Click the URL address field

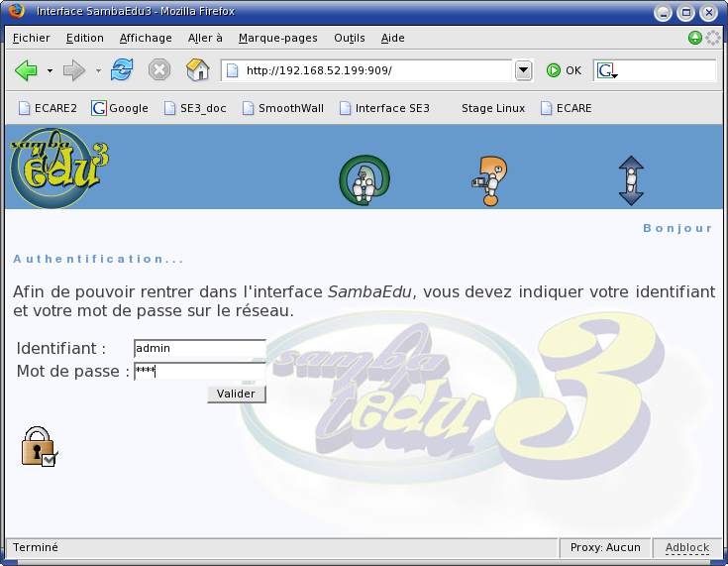point(366,70)
